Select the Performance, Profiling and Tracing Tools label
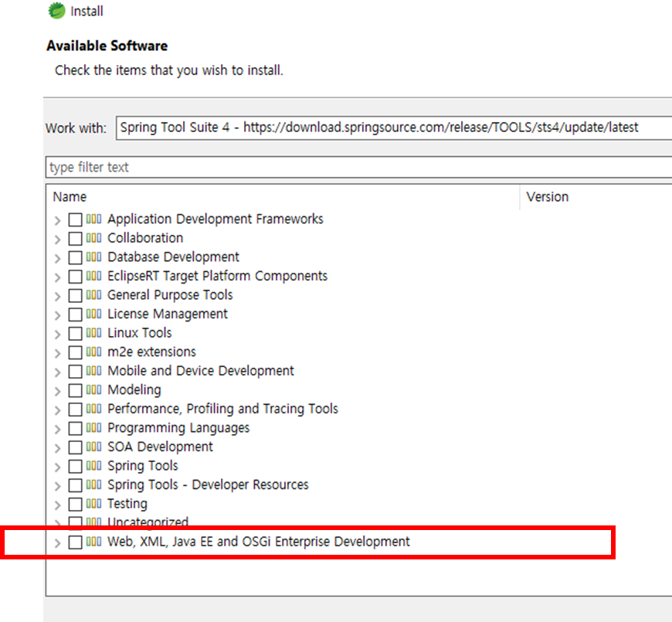 point(223,409)
